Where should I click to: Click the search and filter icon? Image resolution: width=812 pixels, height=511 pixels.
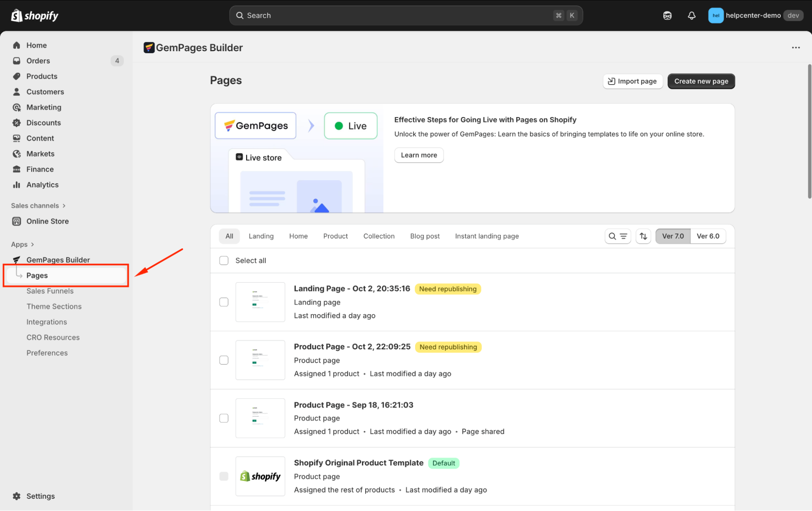pyautogui.click(x=617, y=236)
